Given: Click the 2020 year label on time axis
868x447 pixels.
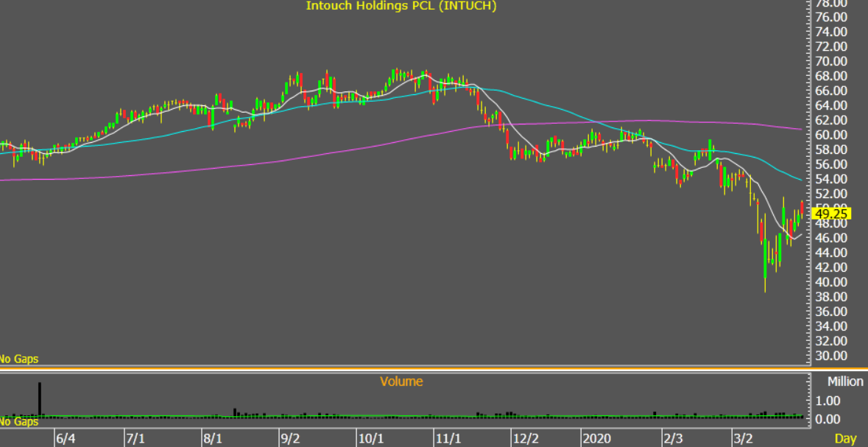Looking at the screenshot, I should pyautogui.click(x=597, y=439).
